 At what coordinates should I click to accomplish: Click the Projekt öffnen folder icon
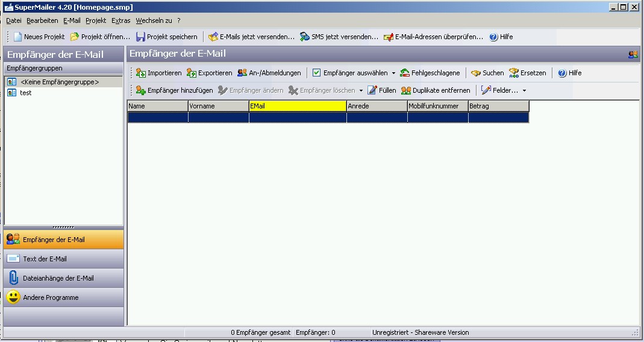coord(74,37)
